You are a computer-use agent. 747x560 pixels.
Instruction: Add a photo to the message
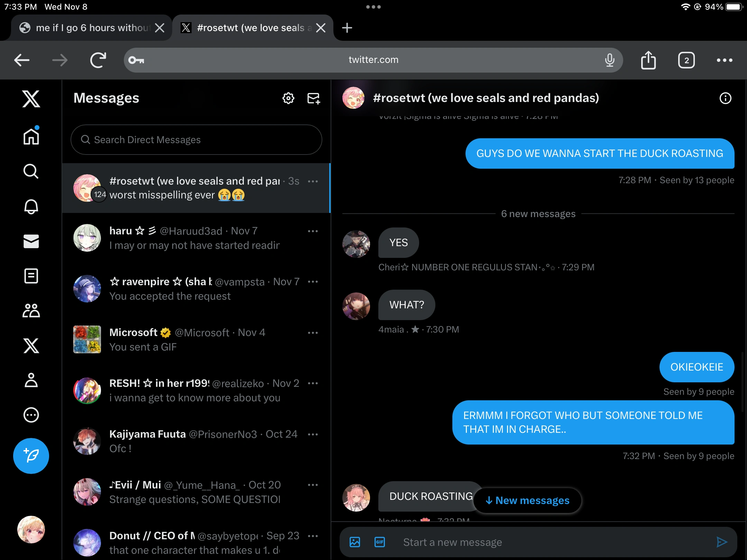(x=355, y=542)
